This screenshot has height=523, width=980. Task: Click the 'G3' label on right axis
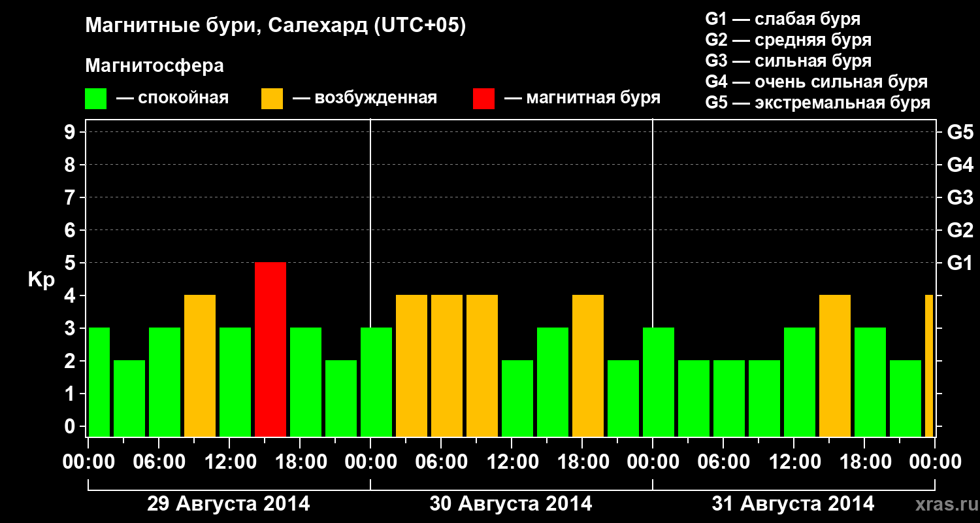point(960,197)
